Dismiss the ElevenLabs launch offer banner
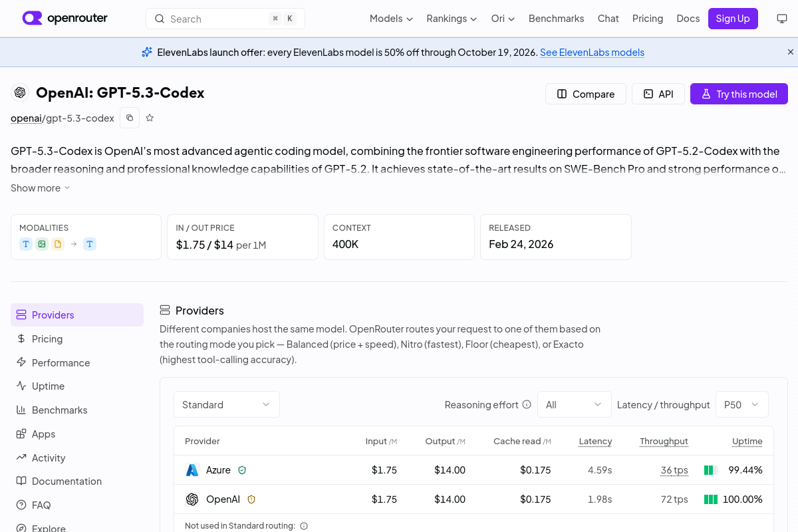798x532 pixels. click(x=791, y=52)
